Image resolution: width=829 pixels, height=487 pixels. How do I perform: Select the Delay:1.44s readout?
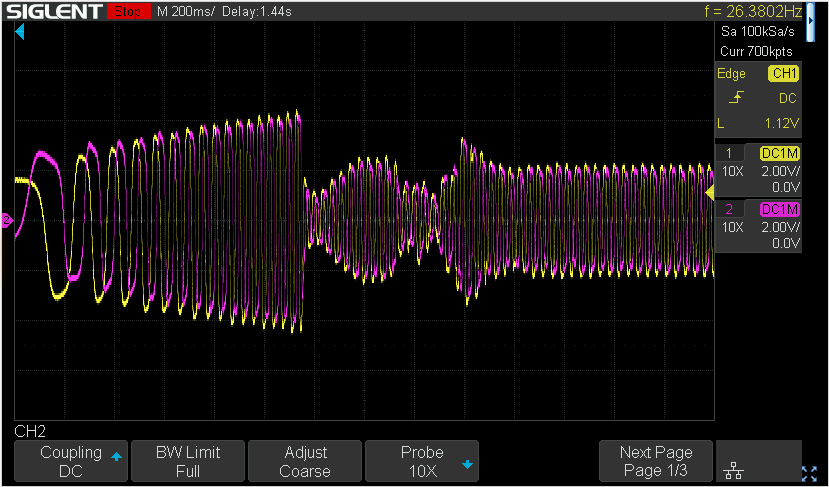coord(256,11)
